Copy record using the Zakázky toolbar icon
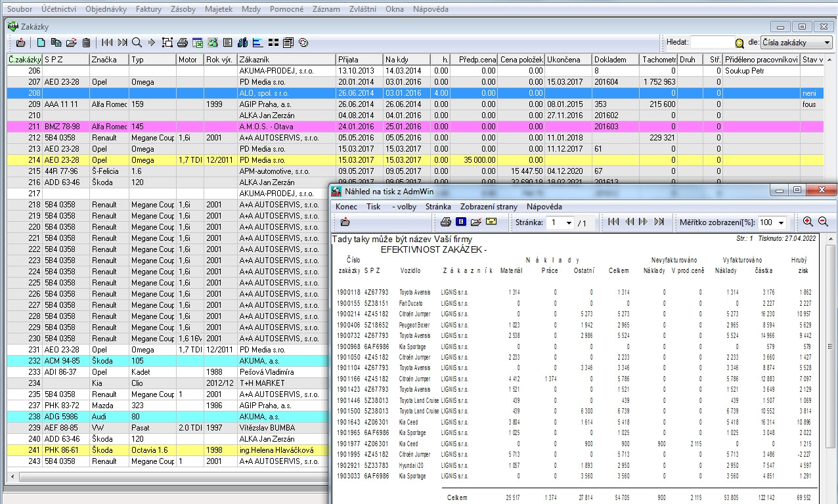 tap(56, 43)
